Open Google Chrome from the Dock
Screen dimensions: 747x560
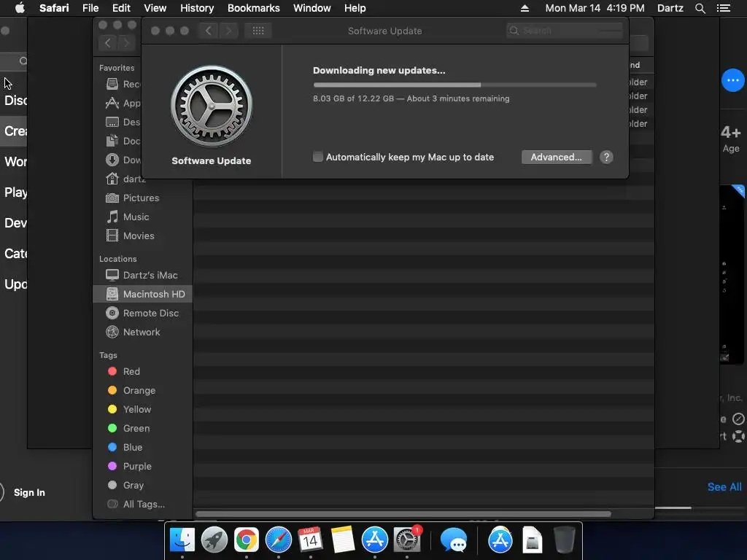click(247, 540)
